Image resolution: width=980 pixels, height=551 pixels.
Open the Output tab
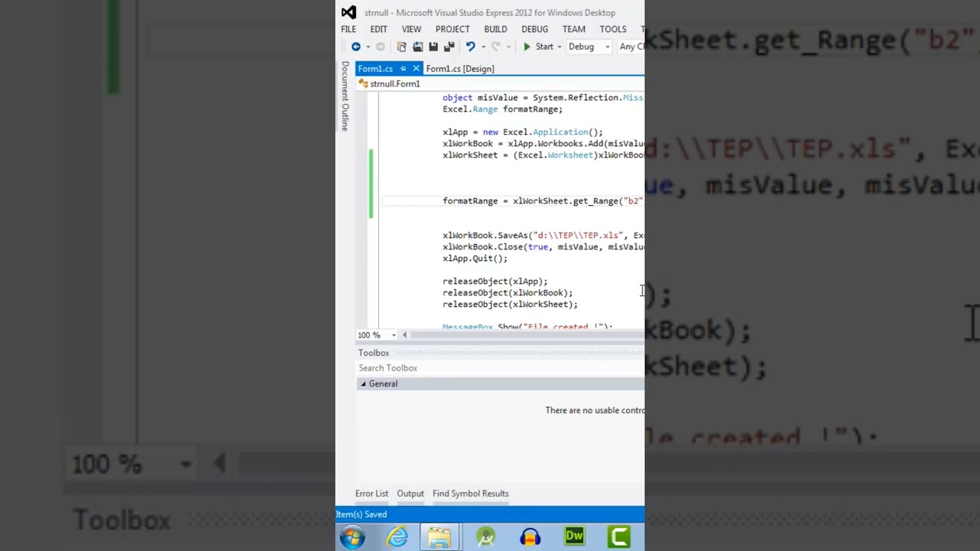410,494
